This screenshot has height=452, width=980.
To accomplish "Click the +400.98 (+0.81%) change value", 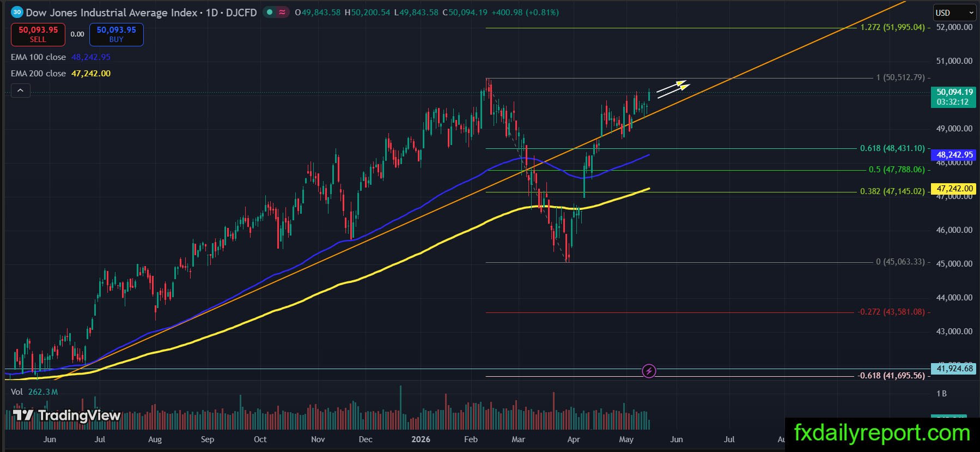I will click(525, 13).
